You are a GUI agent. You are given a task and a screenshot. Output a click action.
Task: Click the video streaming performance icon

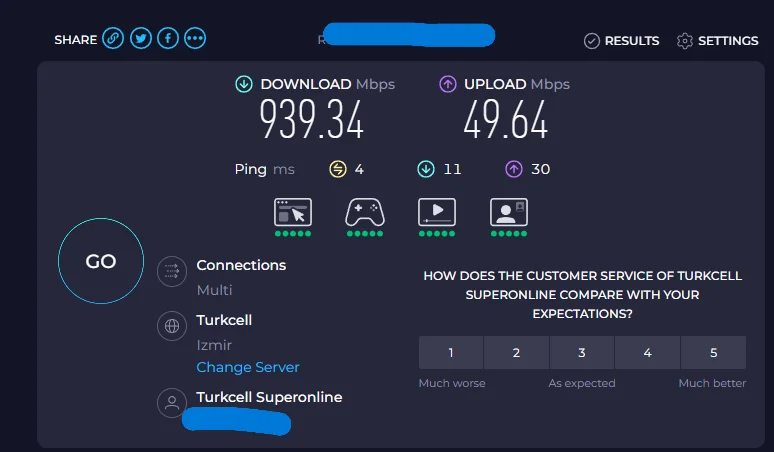point(437,211)
